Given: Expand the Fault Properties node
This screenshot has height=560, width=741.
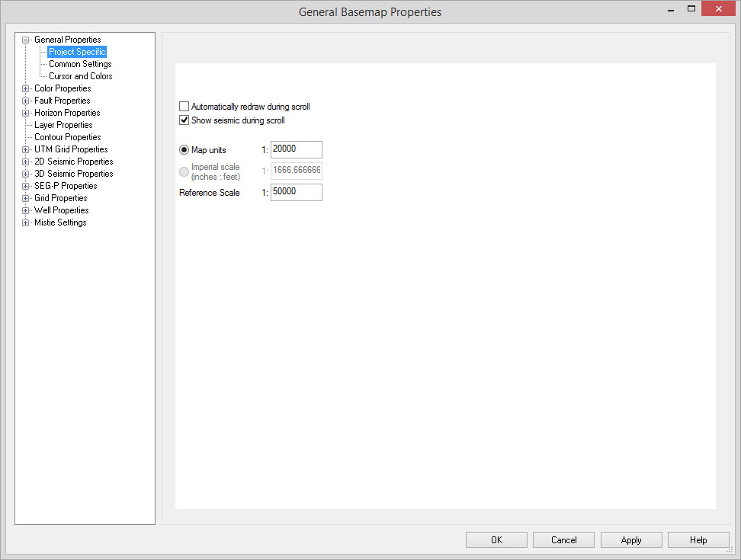Looking at the screenshot, I should (x=26, y=101).
